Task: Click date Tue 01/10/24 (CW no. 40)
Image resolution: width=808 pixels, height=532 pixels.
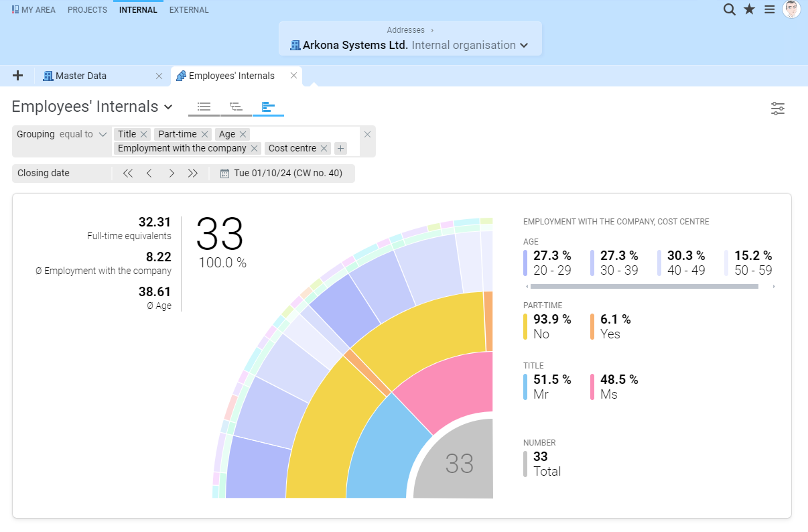Action: [288, 173]
